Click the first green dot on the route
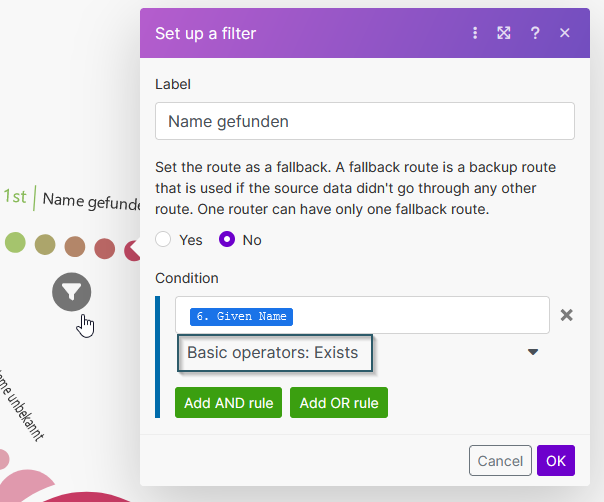The width and height of the screenshot is (604, 502). pos(15,242)
